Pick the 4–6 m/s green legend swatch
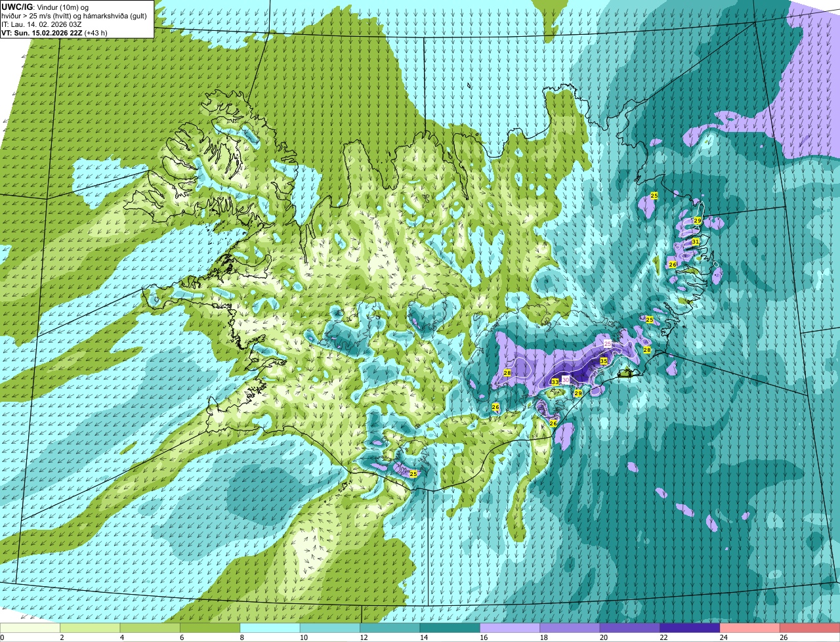This screenshot has width=840, height=642. point(150,628)
